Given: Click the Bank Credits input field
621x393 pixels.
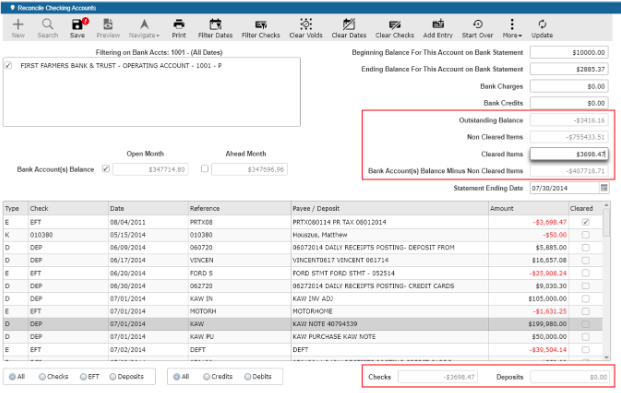Looking at the screenshot, I should pyautogui.click(x=569, y=103).
